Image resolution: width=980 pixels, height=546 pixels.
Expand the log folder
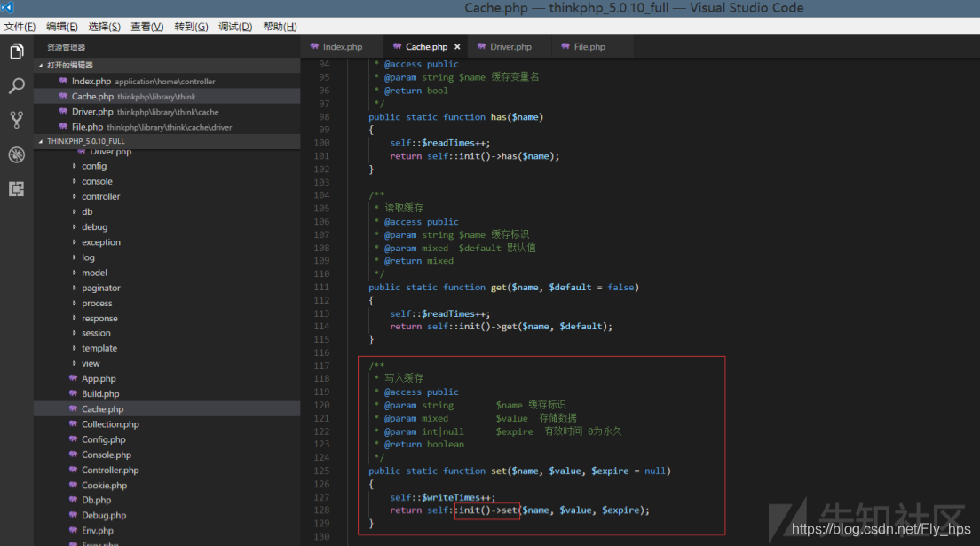pos(88,257)
